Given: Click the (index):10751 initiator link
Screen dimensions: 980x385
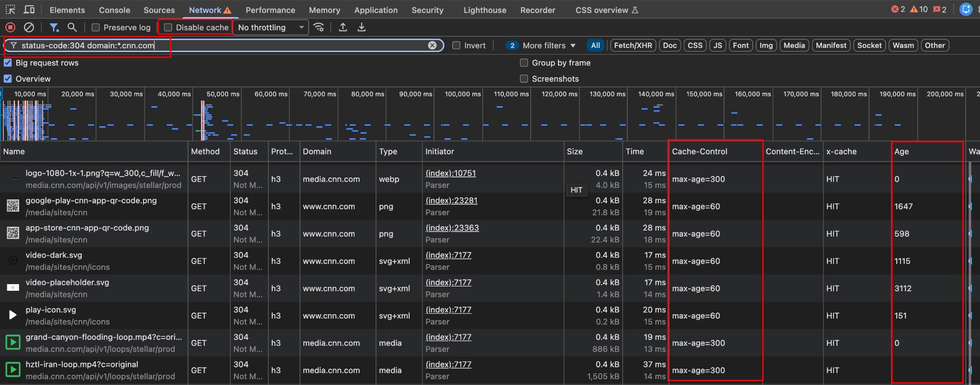Looking at the screenshot, I should [x=451, y=173].
